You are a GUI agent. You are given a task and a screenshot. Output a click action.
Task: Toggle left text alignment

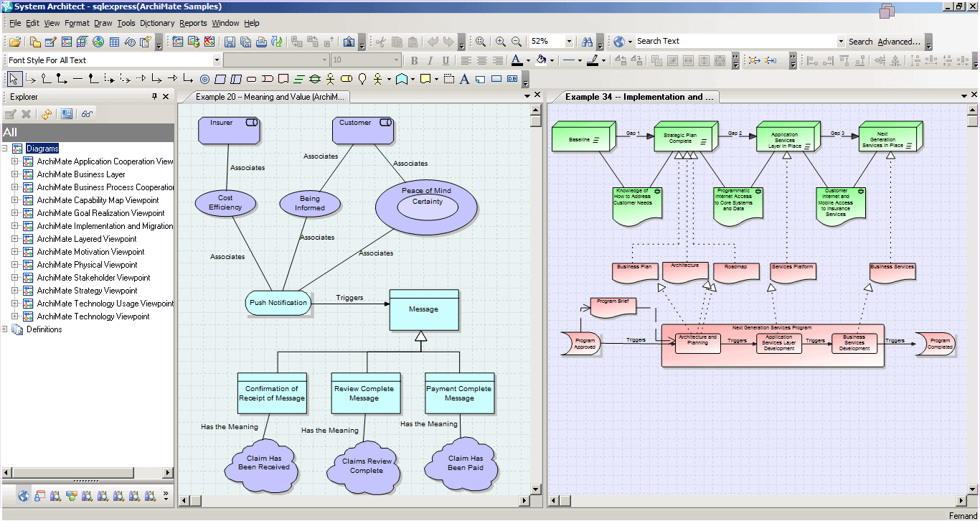(x=466, y=61)
